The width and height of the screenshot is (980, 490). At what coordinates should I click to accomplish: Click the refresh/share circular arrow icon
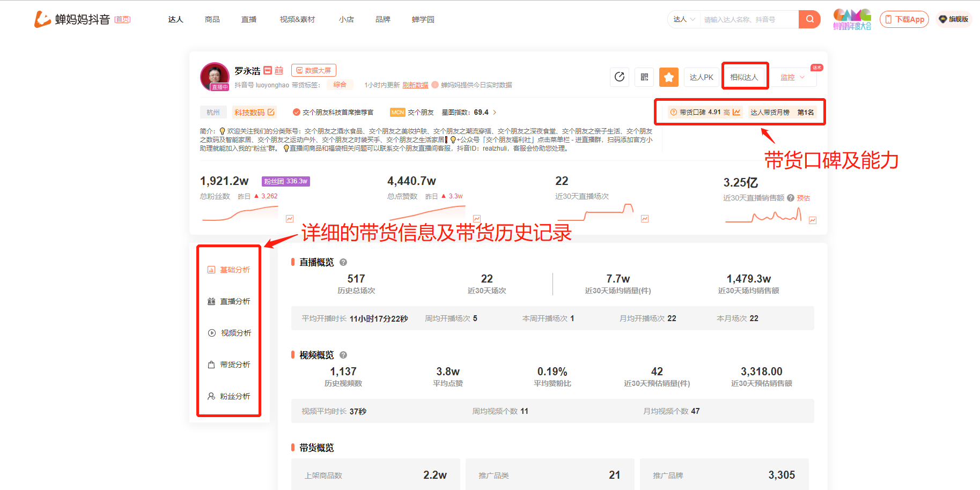pos(620,77)
